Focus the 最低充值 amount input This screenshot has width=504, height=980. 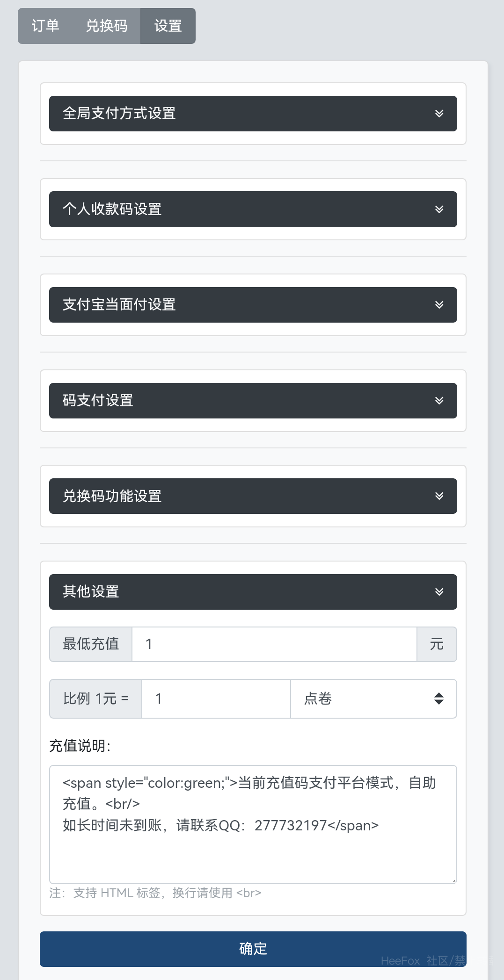click(x=274, y=644)
